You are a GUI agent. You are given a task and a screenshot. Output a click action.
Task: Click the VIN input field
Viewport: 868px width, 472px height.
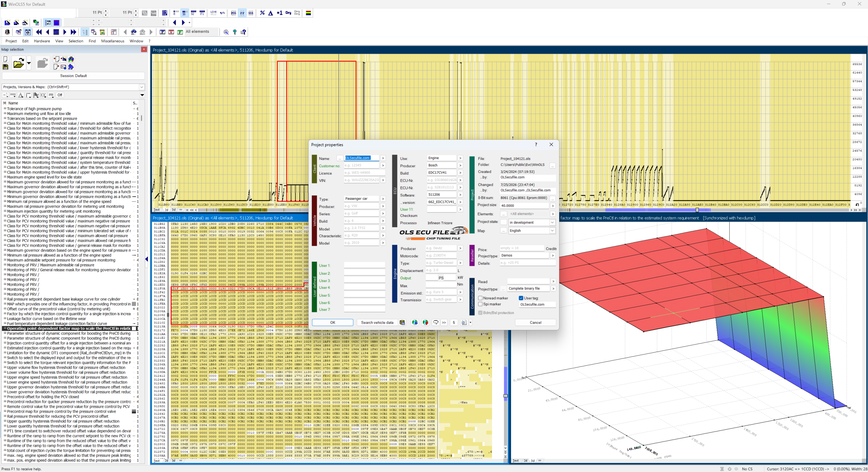[361, 180]
